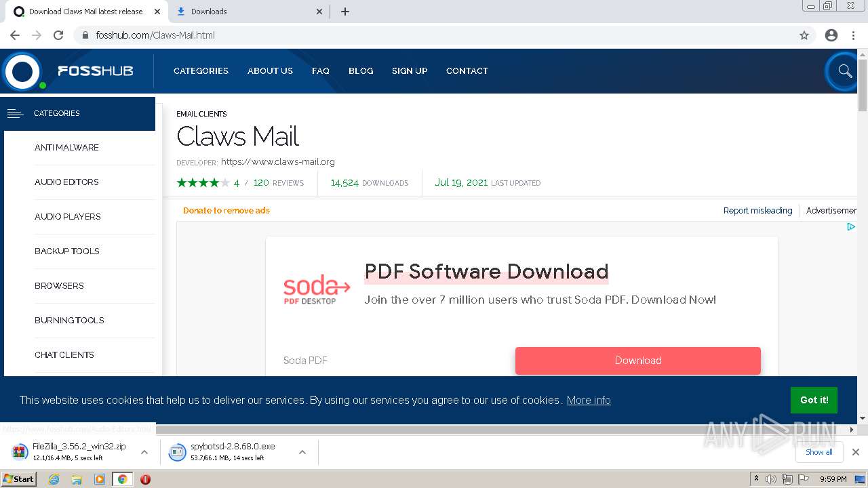Image resolution: width=868 pixels, height=488 pixels.
Task: Click the Action Center flag icon
Action: pos(804,479)
